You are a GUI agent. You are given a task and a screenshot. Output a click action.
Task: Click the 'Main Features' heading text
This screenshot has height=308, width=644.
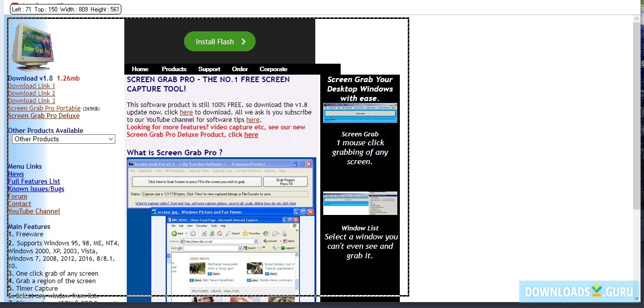point(29,226)
